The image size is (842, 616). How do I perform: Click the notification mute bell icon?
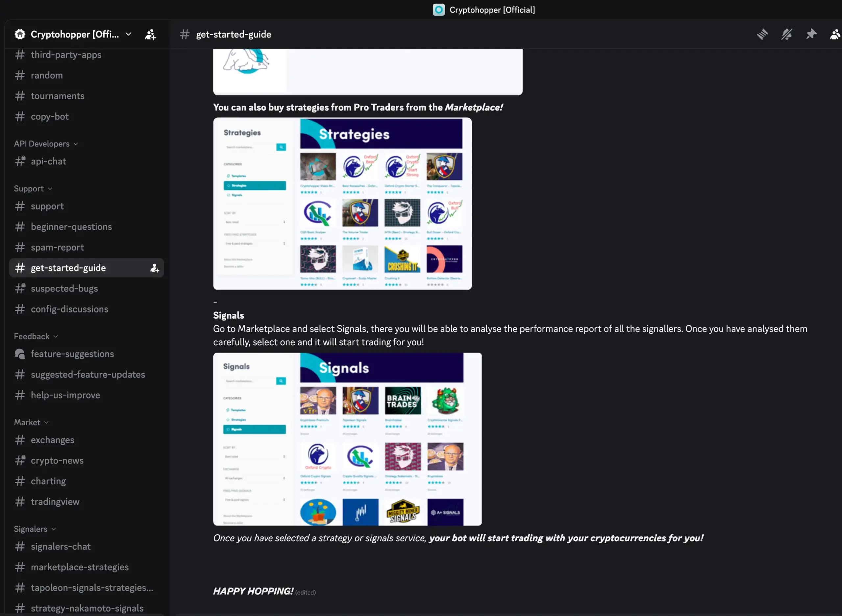(x=786, y=34)
